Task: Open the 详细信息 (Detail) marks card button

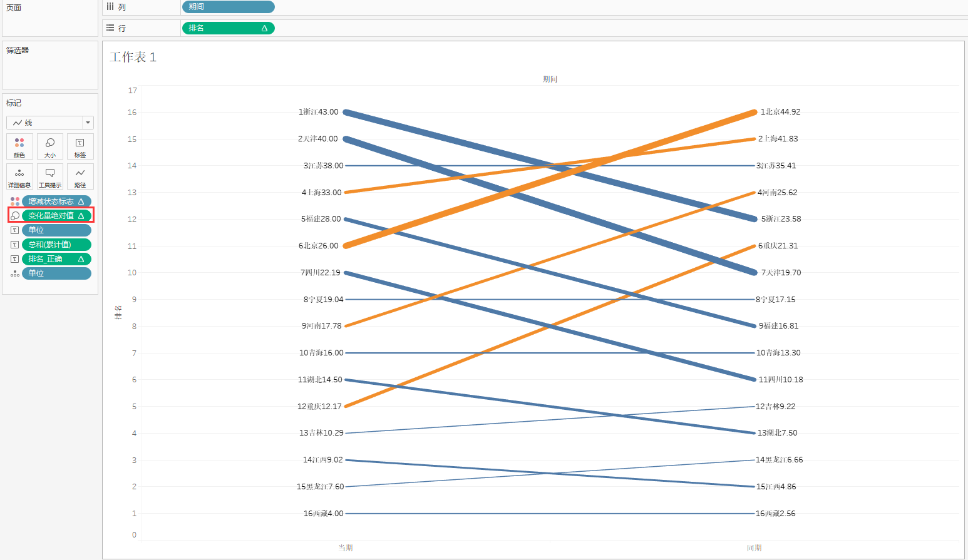Action: [x=19, y=176]
